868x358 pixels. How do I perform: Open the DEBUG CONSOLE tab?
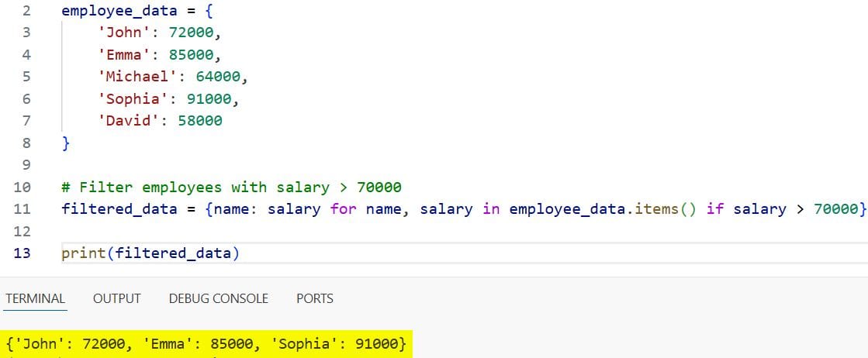click(x=218, y=298)
